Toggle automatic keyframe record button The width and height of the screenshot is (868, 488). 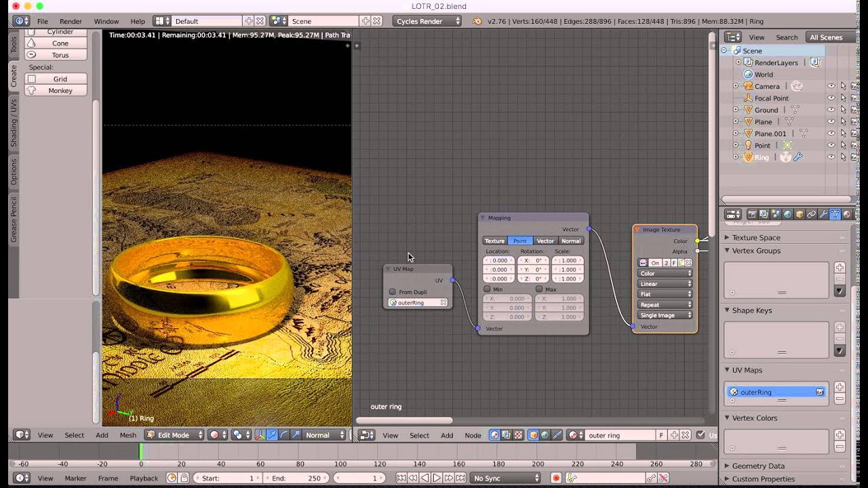tap(556, 478)
